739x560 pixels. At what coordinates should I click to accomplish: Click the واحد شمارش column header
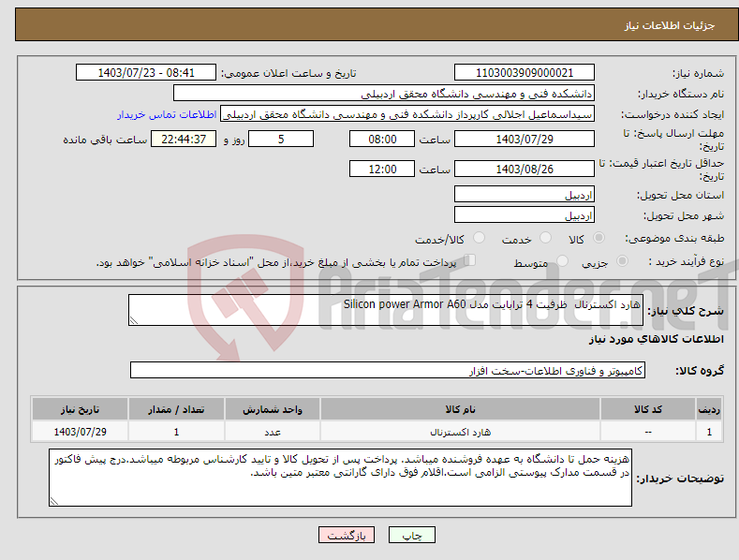273,409
